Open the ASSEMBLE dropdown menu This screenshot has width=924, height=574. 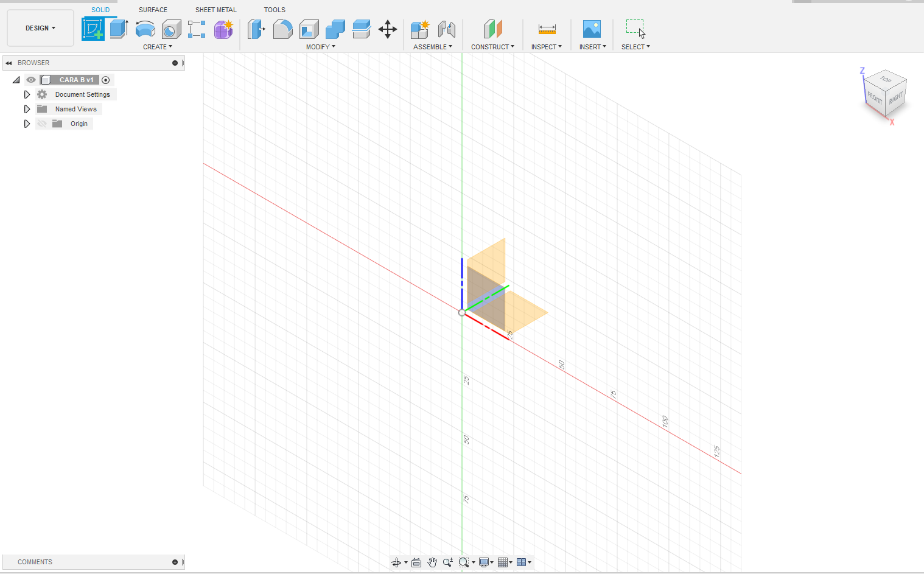[x=433, y=47]
